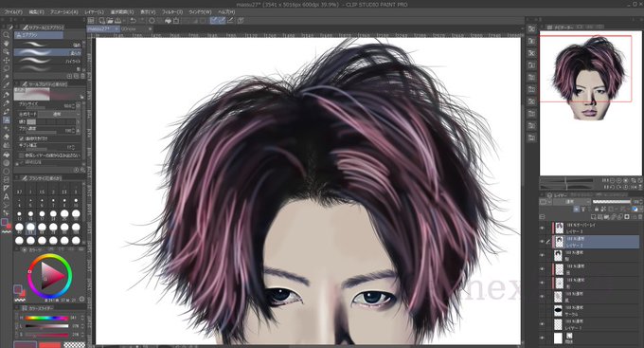
Task: Select the 柔らか airbrush sub tool
Action: [x=48, y=53]
